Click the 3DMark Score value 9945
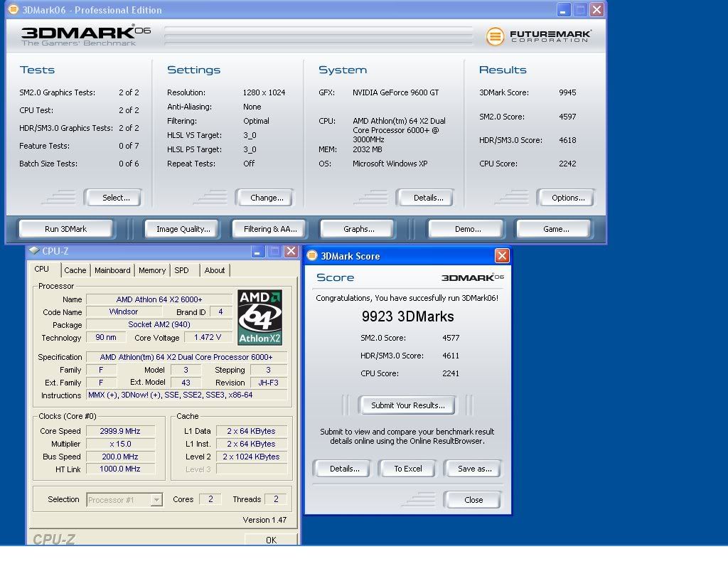Screen dimensions: 728x586 (x=567, y=92)
